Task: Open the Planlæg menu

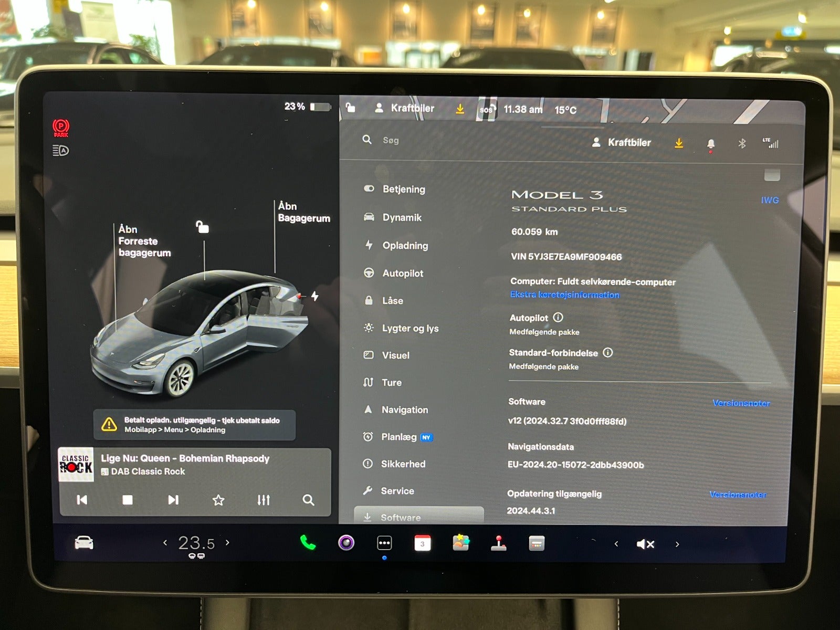Action: point(397,437)
